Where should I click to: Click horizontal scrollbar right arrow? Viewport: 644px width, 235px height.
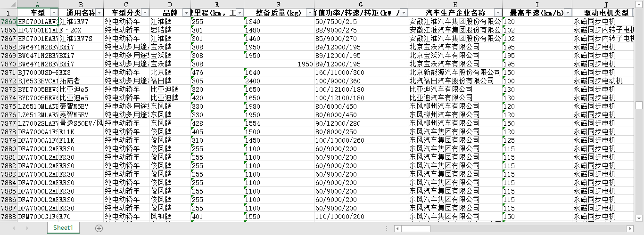pyautogui.click(x=630, y=228)
